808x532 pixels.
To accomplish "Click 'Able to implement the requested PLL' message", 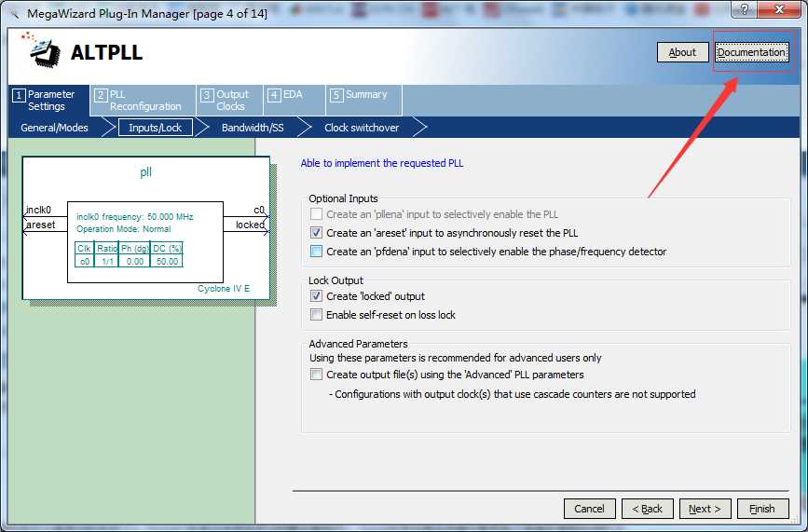I will coord(382,163).
